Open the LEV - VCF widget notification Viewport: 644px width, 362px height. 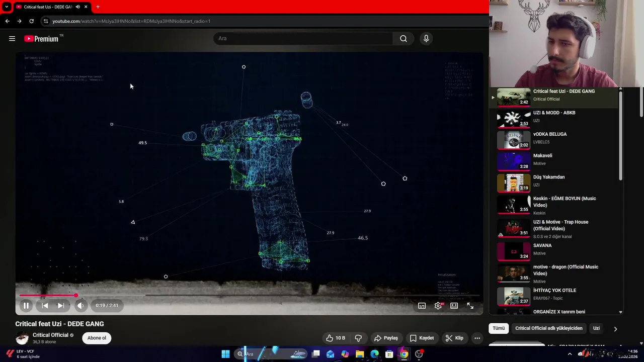(x=23, y=354)
